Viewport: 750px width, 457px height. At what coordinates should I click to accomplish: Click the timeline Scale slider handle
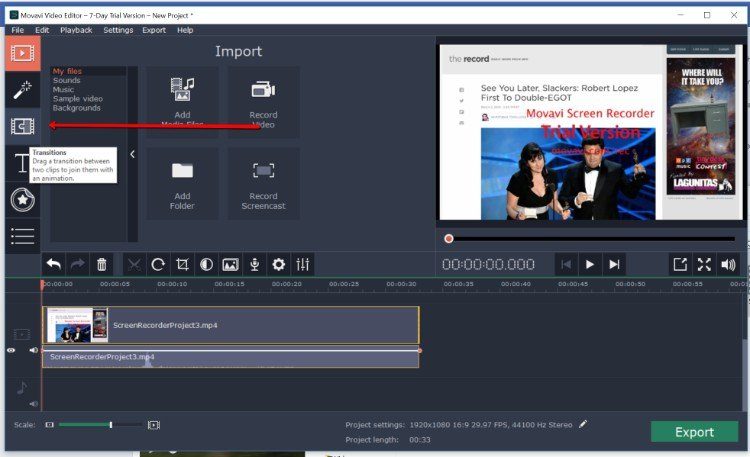pyautogui.click(x=111, y=424)
